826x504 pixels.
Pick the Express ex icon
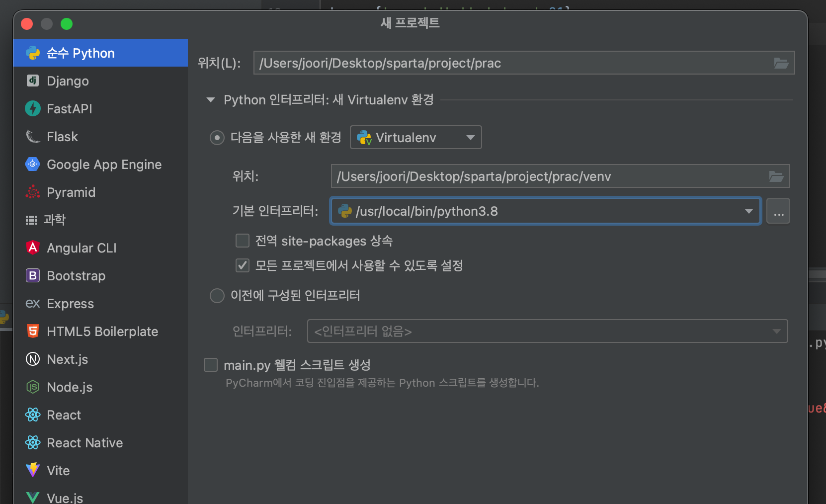(33, 303)
